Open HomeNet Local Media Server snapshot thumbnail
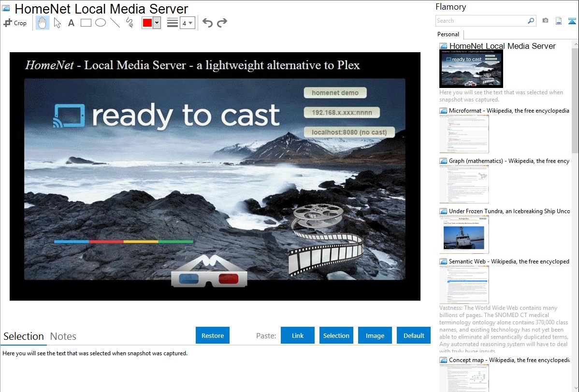Viewport: 579px width, 392px height. (x=471, y=69)
